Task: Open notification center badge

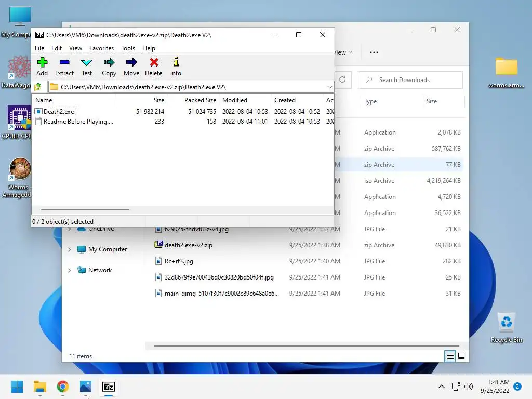Action: click(x=517, y=387)
